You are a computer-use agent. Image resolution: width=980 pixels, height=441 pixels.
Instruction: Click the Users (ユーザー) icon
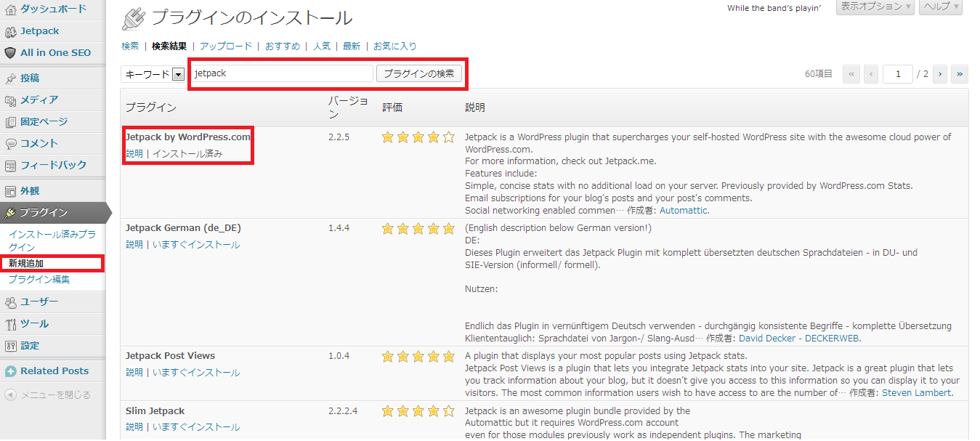pos(10,302)
